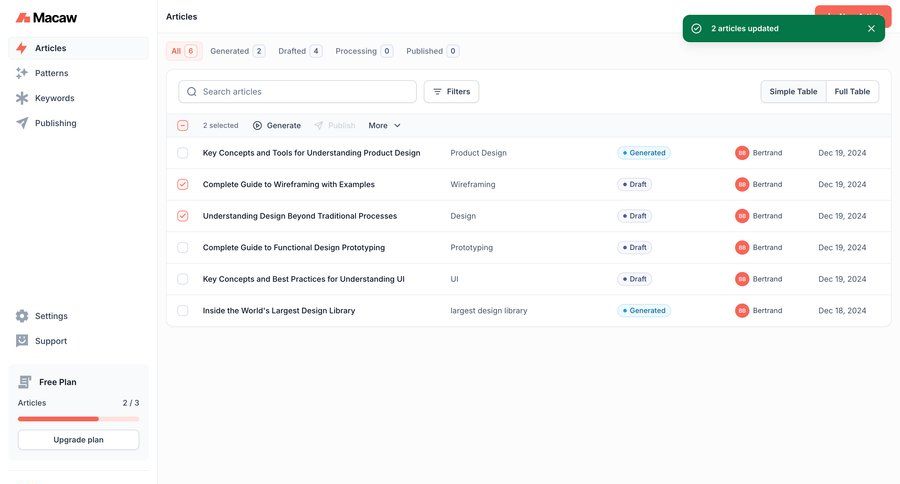Click the 'Dec 18, 2024' date

pos(842,311)
